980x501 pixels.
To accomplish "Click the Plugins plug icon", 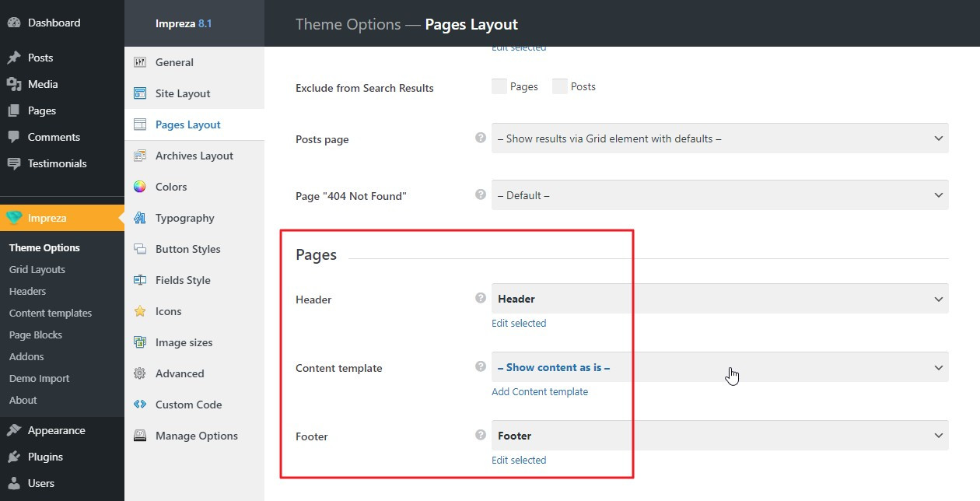I will 14,457.
